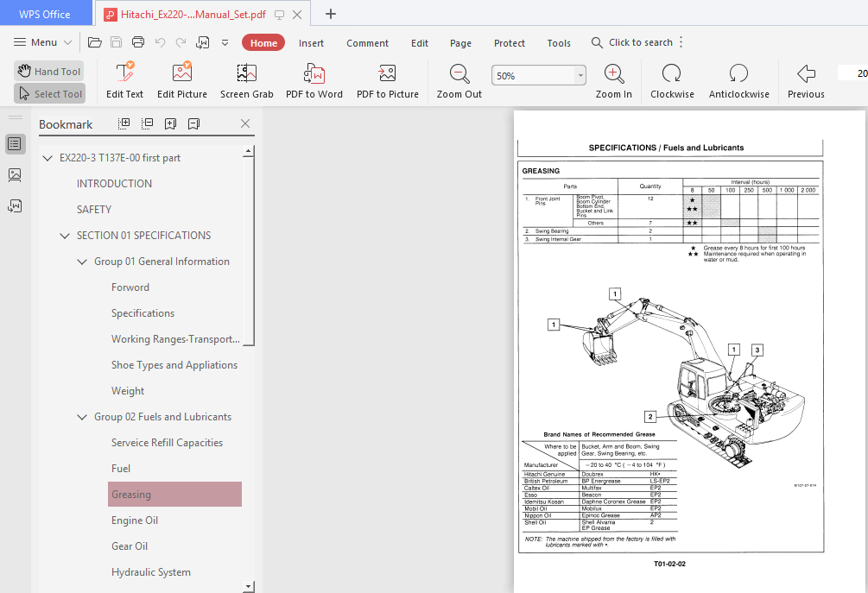Image resolution: width=868 pixels, height=593 pixels.
Task: Open the Insert tab
Action: tap(311, 43)
